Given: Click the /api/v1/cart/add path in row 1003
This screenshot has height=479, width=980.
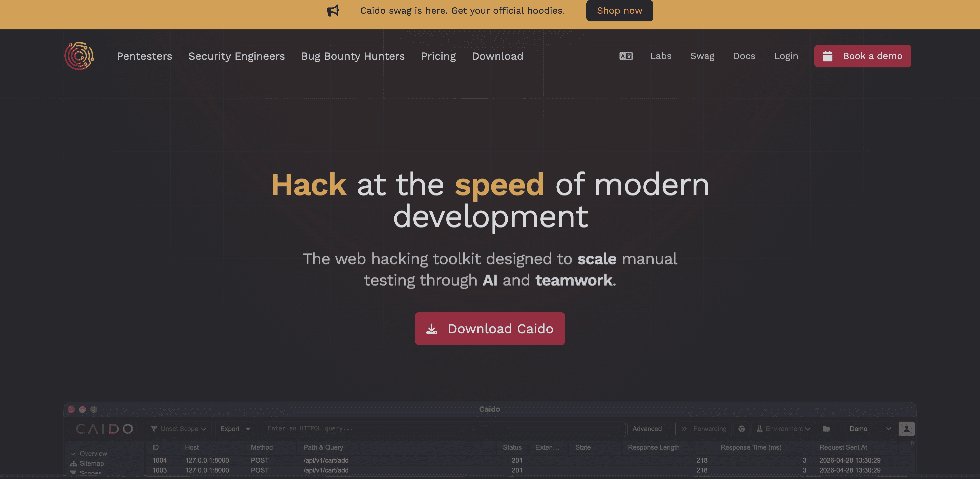Looking at the screenshot, I should tap(326, 470).
